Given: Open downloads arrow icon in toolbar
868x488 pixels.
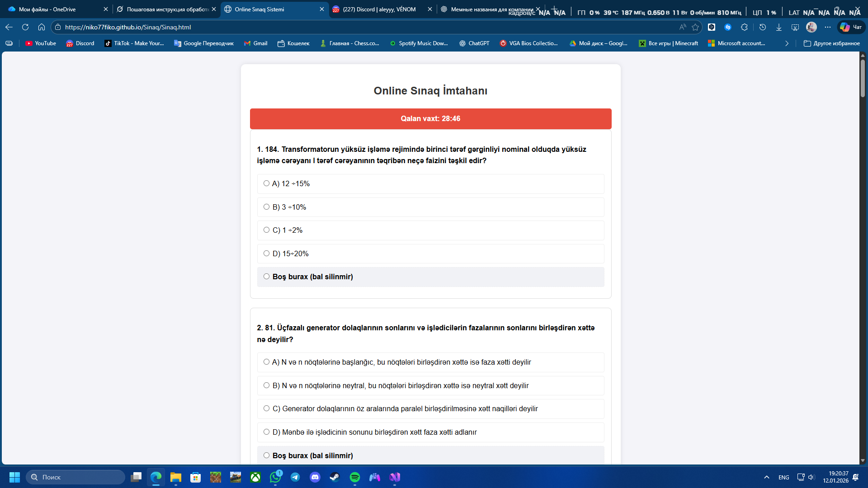Looking at the screenshot, I should pyautogui.click(x=779, y=27).
